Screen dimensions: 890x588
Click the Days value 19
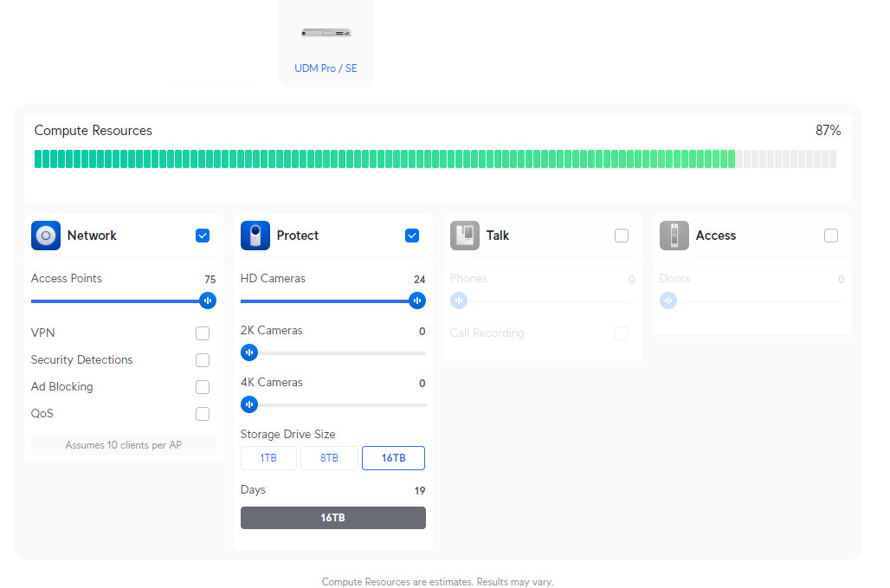click(420, 491)
